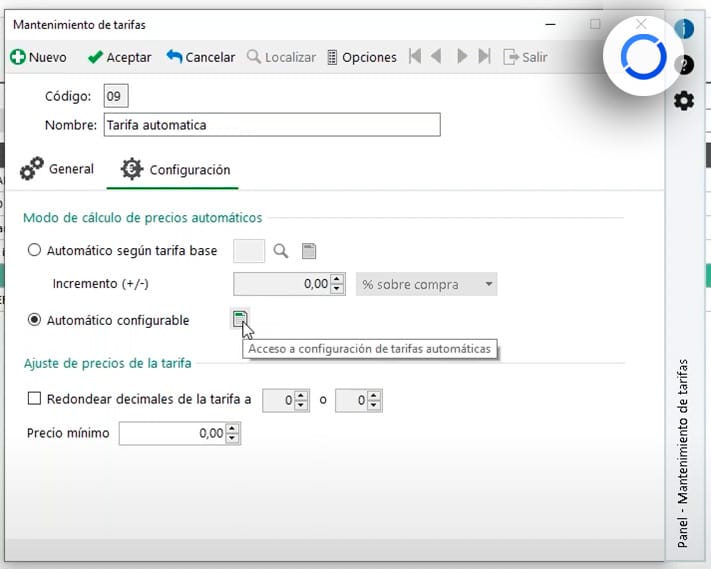The width and height of the screenshot is (711, 569).
Task: Increase Precio mínimo with the up arrow
Action: point(232,428)
